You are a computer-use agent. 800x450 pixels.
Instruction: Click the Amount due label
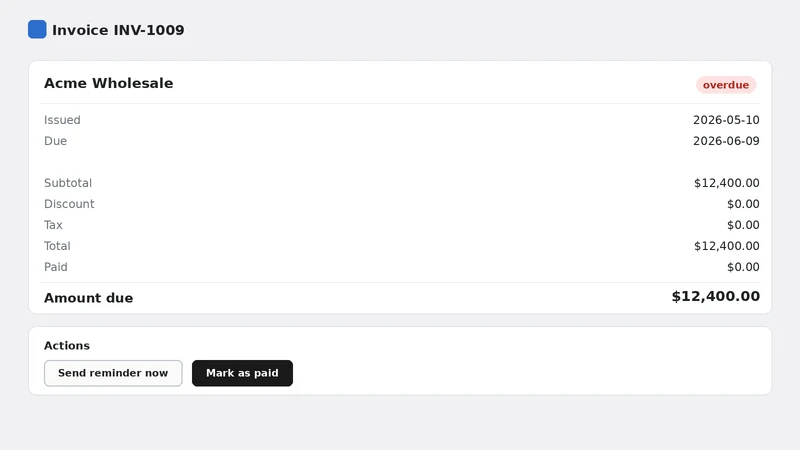[x=88, y=298]
